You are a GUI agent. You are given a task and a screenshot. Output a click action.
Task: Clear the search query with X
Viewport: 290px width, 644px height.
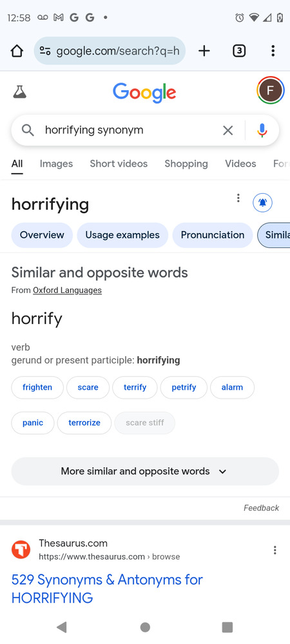coord(227,130)
